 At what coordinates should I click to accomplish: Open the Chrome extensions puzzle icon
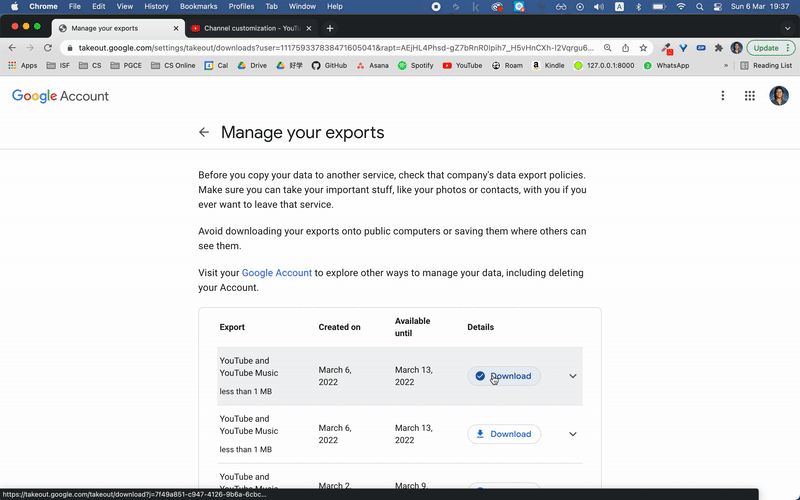pyautogui.click(x=718, y=47)
